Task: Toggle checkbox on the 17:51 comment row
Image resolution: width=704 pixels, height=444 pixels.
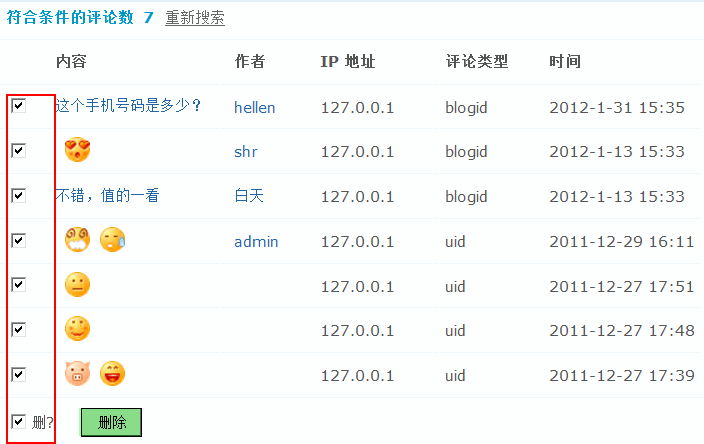Action: point(18,285)
